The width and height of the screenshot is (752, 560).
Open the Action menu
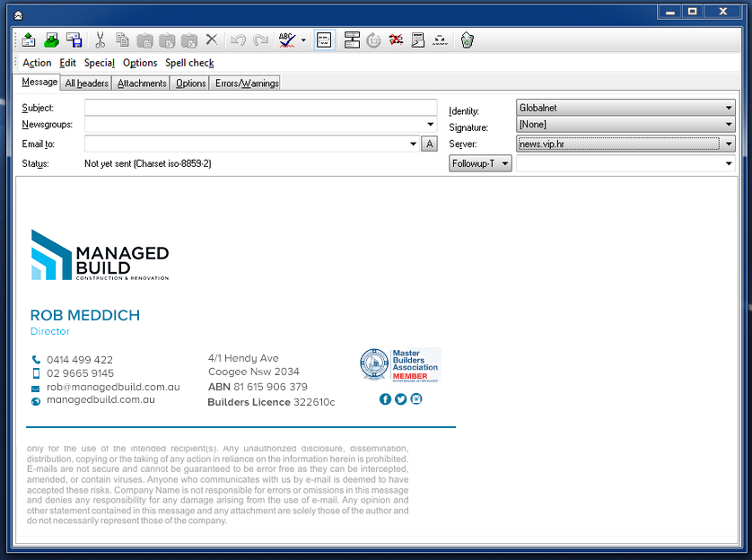(x=37, y=63)
